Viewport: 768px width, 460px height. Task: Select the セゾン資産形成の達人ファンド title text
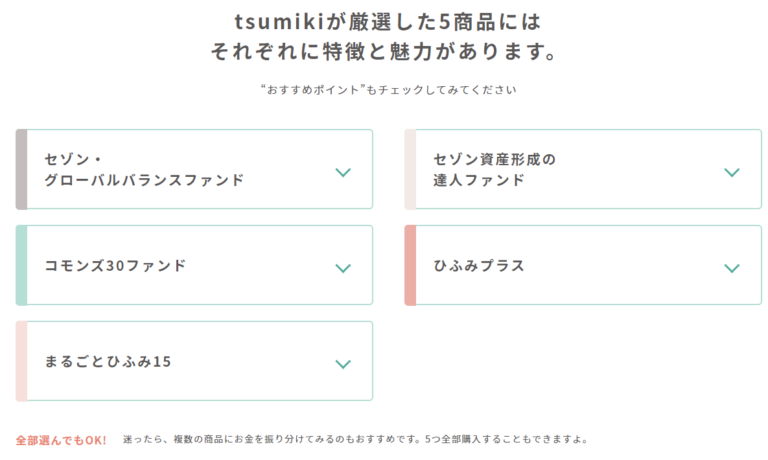tap(494, 170)
